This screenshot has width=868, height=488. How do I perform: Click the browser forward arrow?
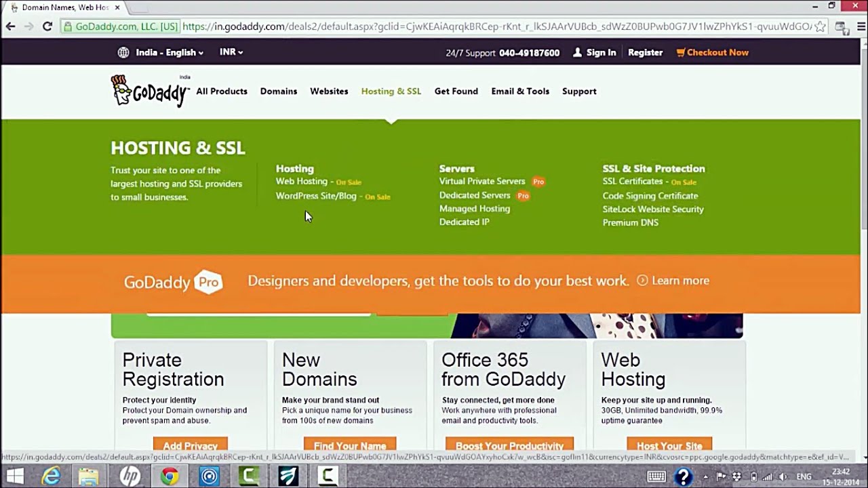point(28,26)
